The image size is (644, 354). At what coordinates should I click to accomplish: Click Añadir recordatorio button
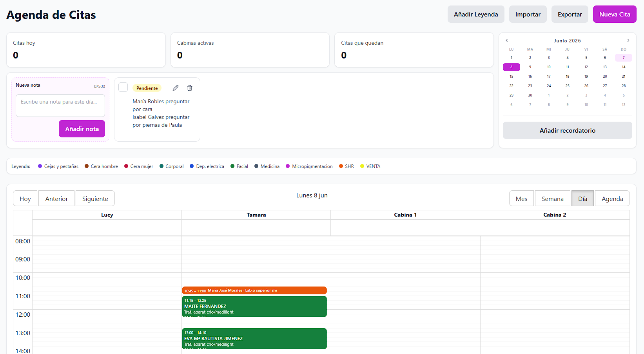click(567, 130)
